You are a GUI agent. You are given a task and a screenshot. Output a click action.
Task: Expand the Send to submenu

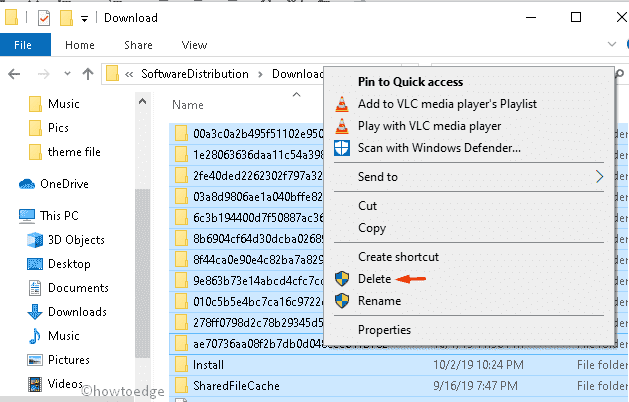coord(599,177)
